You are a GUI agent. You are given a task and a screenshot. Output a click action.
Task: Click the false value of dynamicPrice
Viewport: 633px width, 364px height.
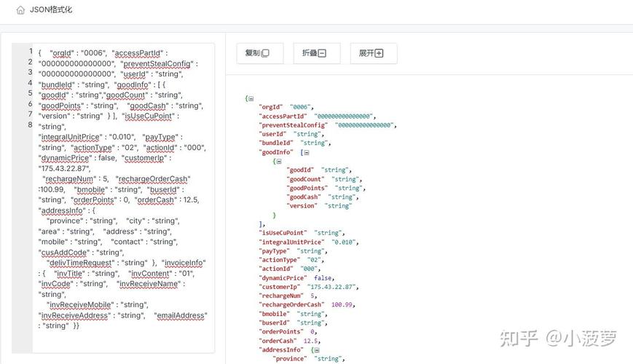click(323, 278)
